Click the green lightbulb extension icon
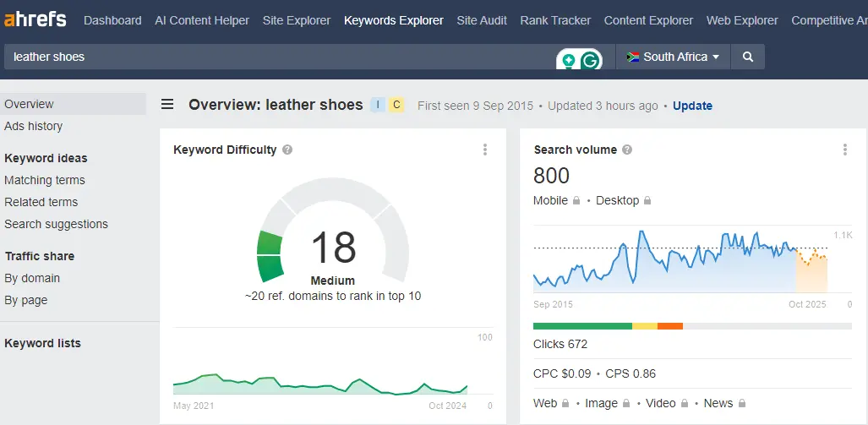868x425 pixels. 568,60
